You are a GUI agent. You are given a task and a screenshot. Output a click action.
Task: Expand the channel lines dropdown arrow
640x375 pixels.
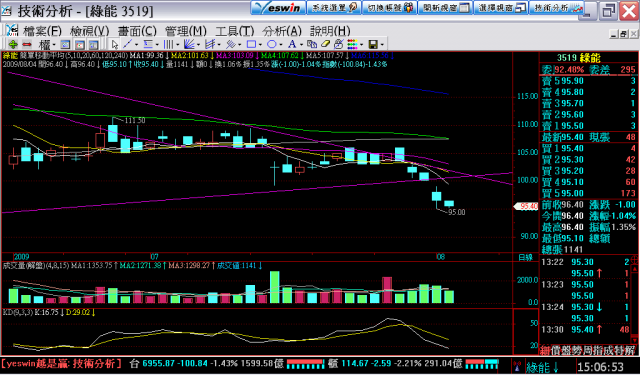tap(219, 44)
